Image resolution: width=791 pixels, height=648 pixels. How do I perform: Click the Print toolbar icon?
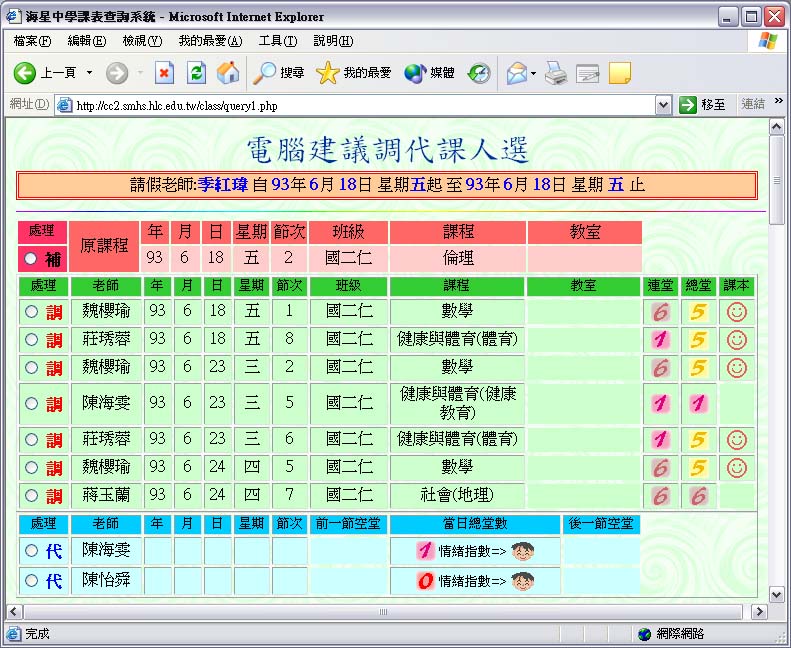[557, 73]
